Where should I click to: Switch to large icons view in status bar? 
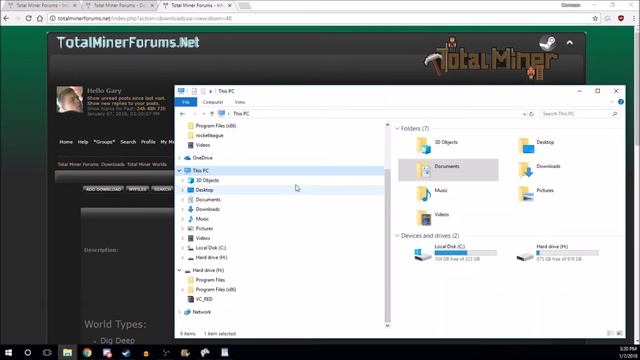619,333
